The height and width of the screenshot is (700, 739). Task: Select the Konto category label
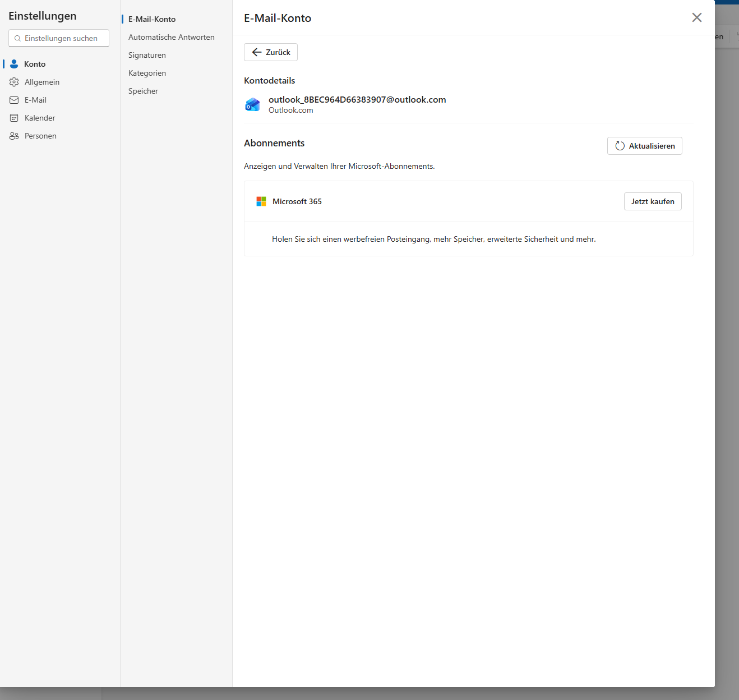(x=35, y=64)
